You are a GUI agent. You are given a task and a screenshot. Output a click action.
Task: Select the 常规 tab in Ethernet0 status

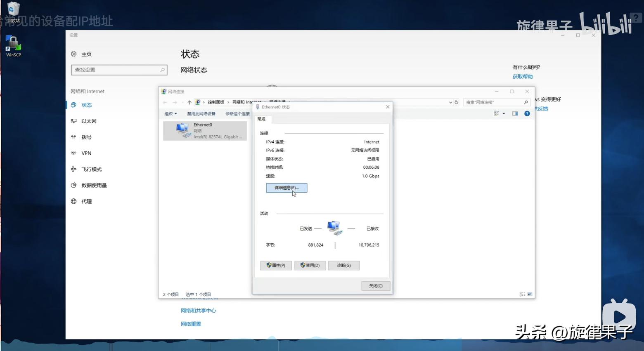(261, 119)
